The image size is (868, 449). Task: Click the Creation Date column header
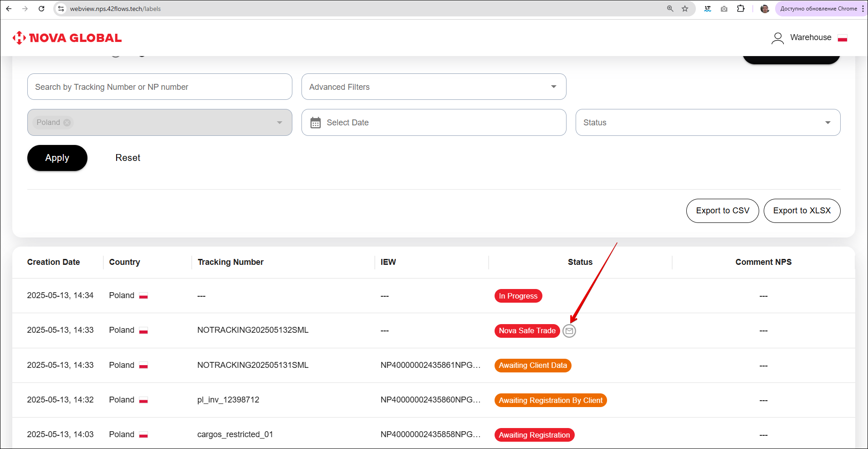click(x=53, y=262)
